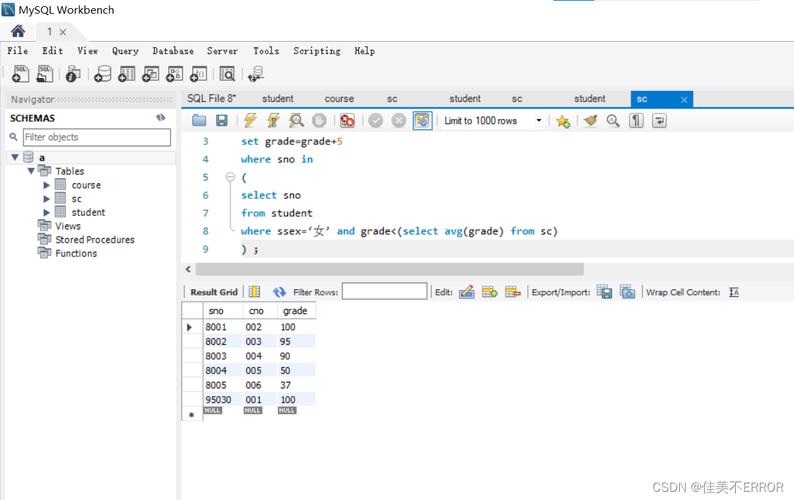Open find panel with magnifier icon
Image resolution: width=794 pixels, height=500 pixels.
(x=613, y=121)
